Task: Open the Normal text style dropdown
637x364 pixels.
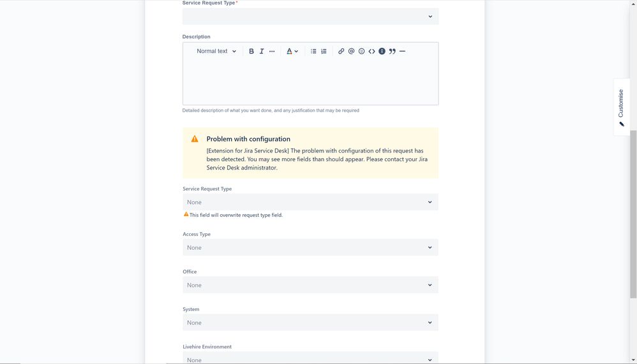Action: [216, 51]
